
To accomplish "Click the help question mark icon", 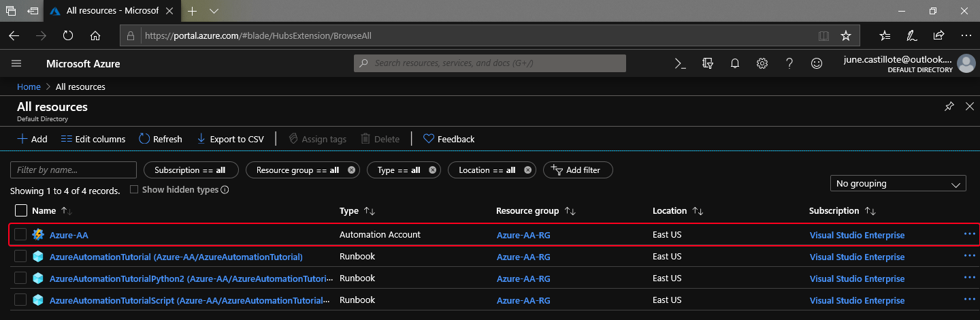I will pos(789,63).
